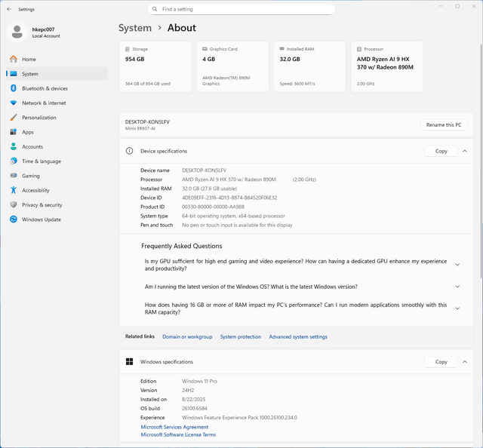Click the Accessibility figure icon
The width and height of the screenshot is (483, 448).
(14, 190)
